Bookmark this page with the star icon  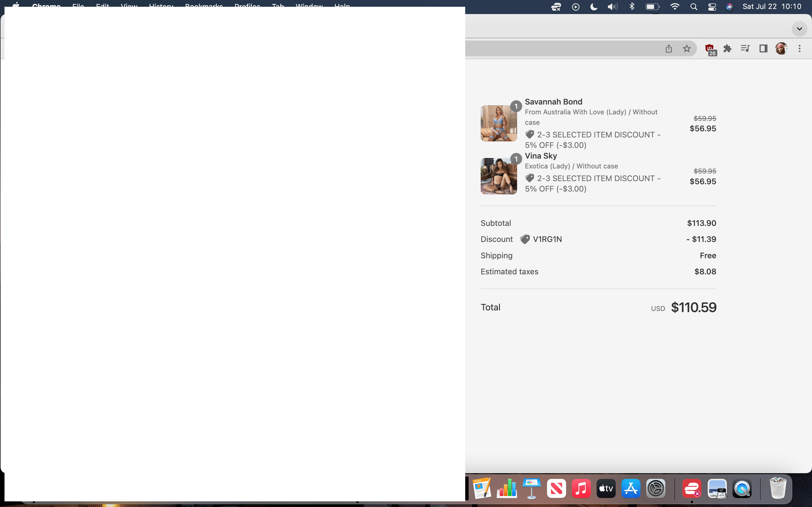(687, 49)
